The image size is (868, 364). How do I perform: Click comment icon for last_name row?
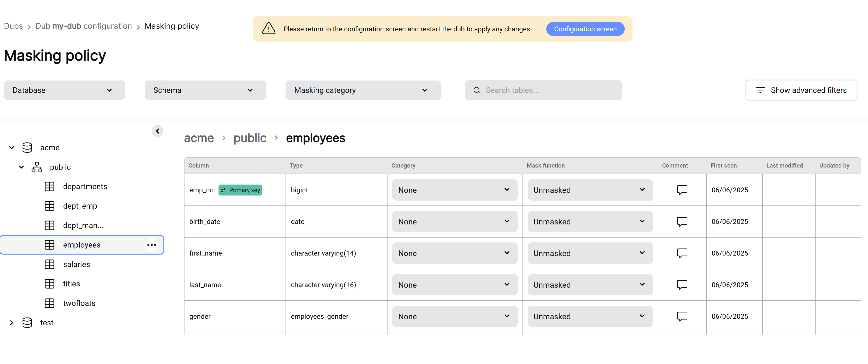(x=682, y=285)
